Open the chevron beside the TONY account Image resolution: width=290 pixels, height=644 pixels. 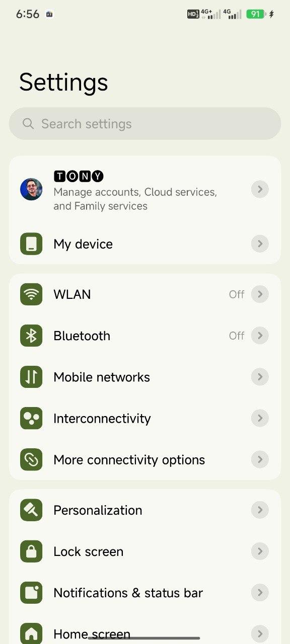[260, 189]
